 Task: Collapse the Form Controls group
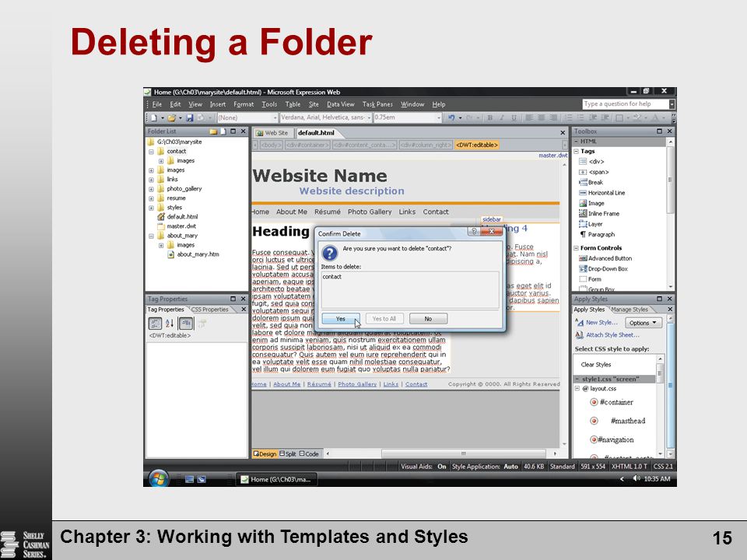point(576,248)
